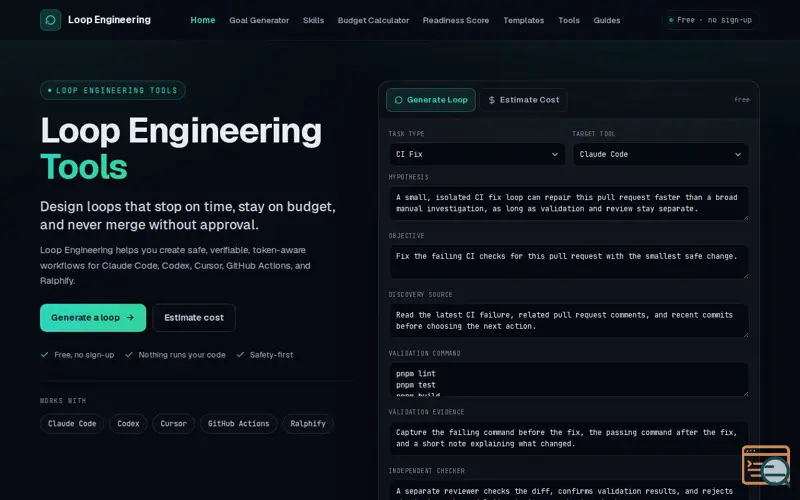Click the small free label in form header
Screen dimensions: 800x500
(742, 100)
